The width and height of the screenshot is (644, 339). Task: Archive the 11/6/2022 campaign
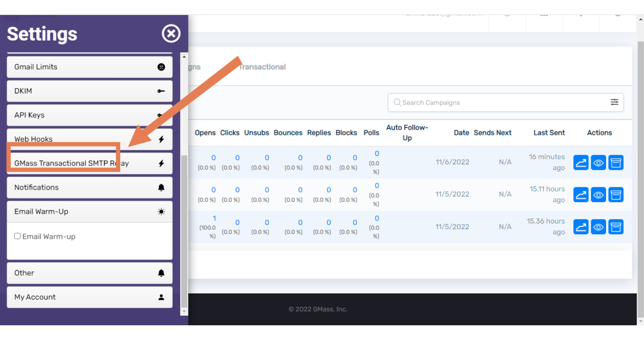tap(616, 163)
